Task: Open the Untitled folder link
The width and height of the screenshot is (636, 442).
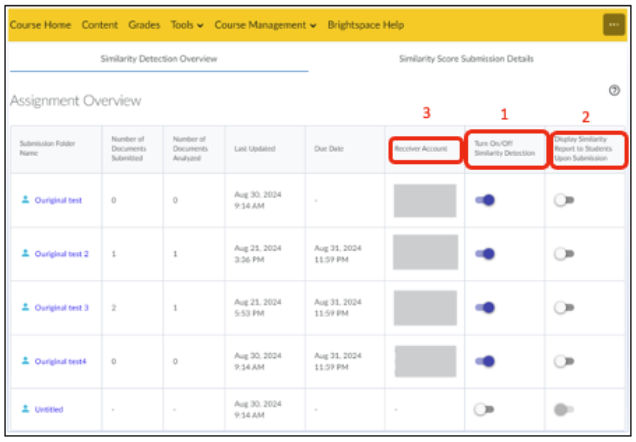Action: [x=49, y=410]
